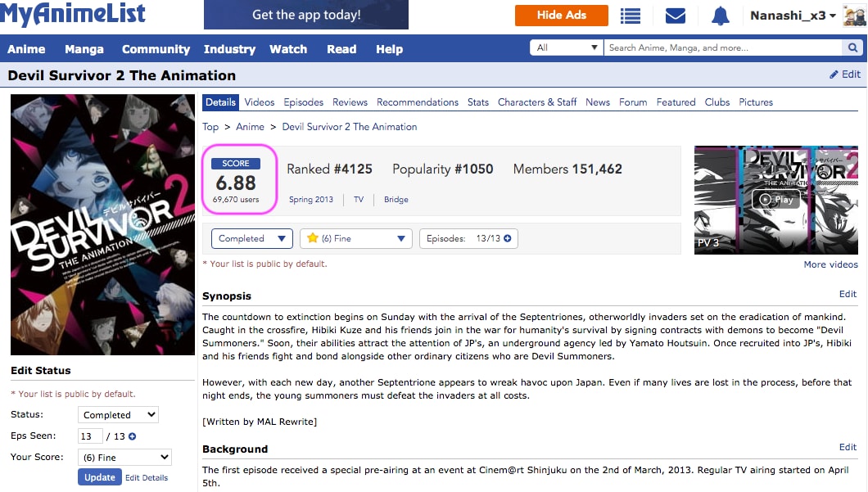Switch to the News tab
Screen dimensions: 868x492
click(598, 102)
